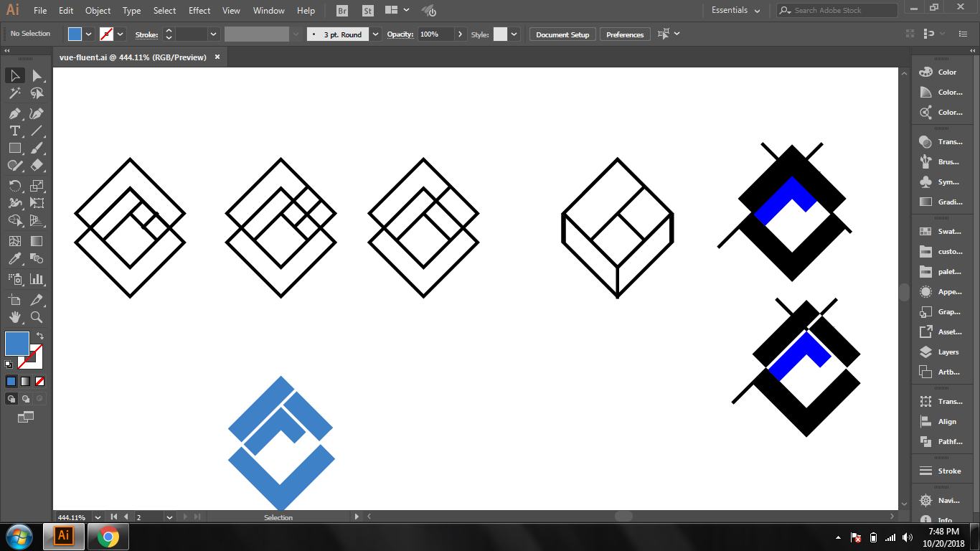The width and height of the screenshot is (980, 551).
Task: Select the Rectangle tool
Action: [x=14, y=148]
